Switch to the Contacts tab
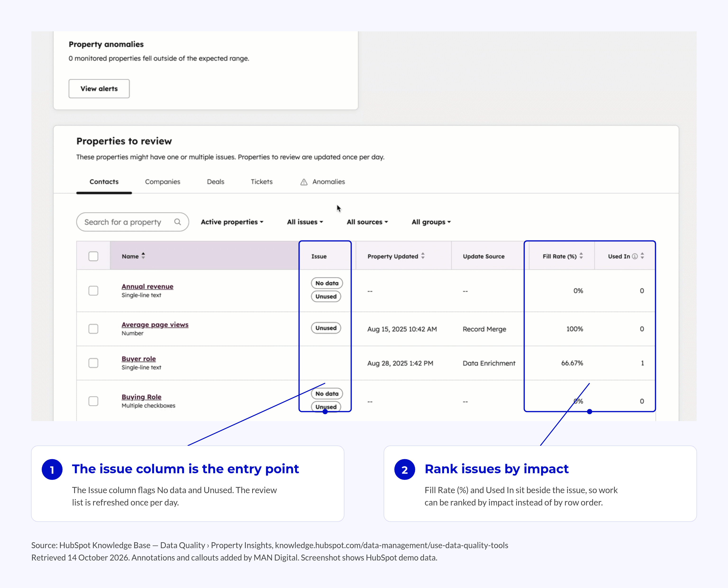The height and width of the screenshot is (588, 728). 104,182
